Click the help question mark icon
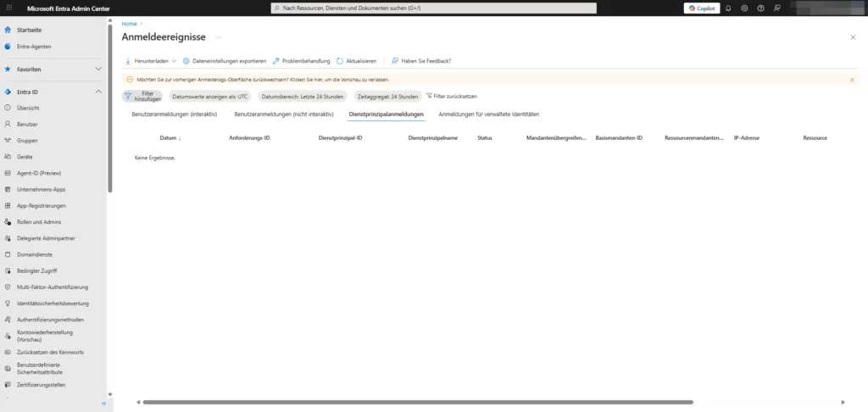 click(x=760, y=8)
